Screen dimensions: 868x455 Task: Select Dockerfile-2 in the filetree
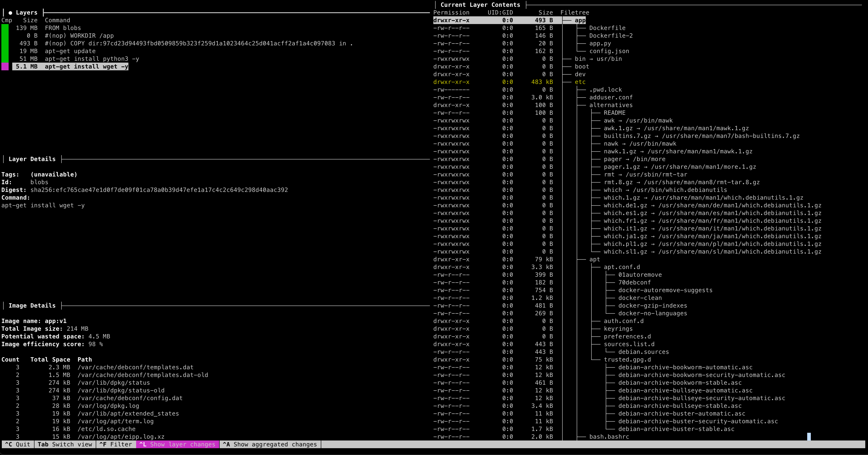click(611, 36)
